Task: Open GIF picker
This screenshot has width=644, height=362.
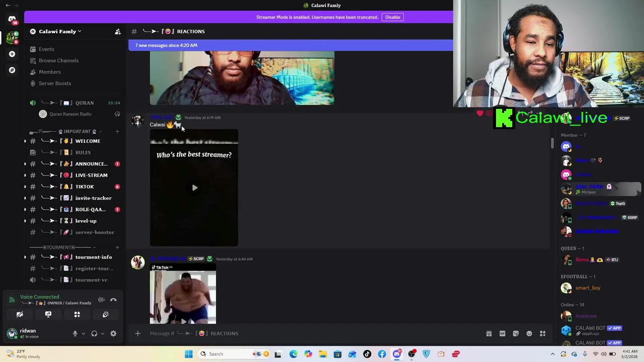Action: 502,333
